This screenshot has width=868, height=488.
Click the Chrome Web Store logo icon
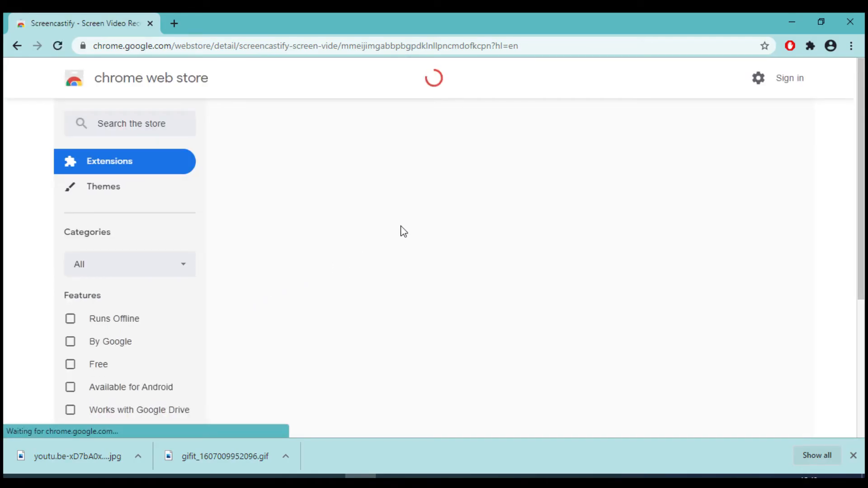point(74,78)
